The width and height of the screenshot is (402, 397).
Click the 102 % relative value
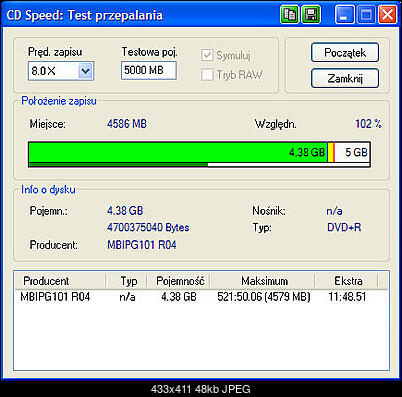click(x=368, y=124)
